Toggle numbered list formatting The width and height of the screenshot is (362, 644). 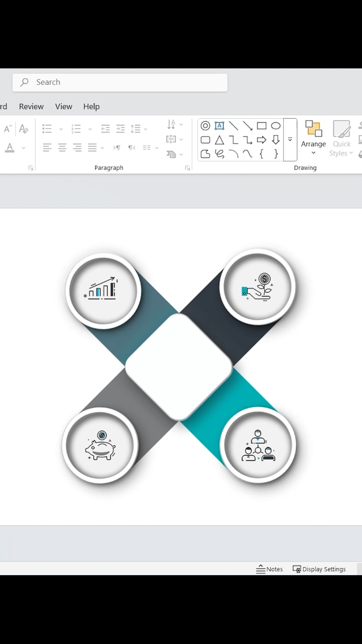[x=76, y=129]
